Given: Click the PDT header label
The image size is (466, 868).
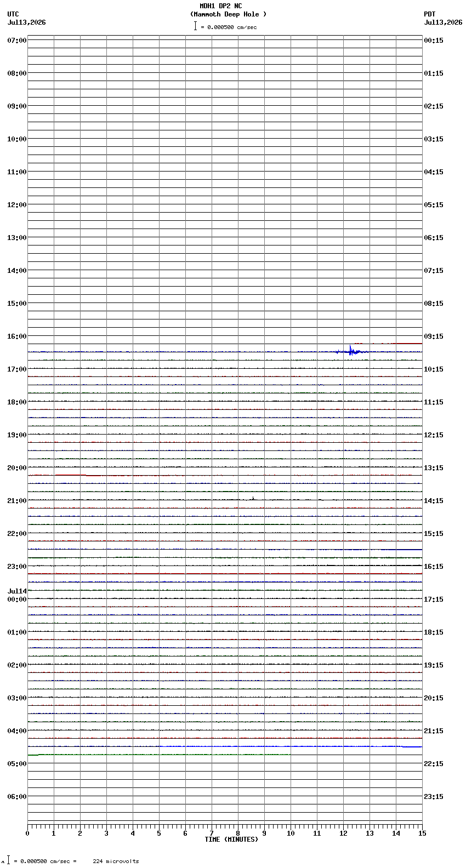Looking at the screenshot, I should coord(429,14).
